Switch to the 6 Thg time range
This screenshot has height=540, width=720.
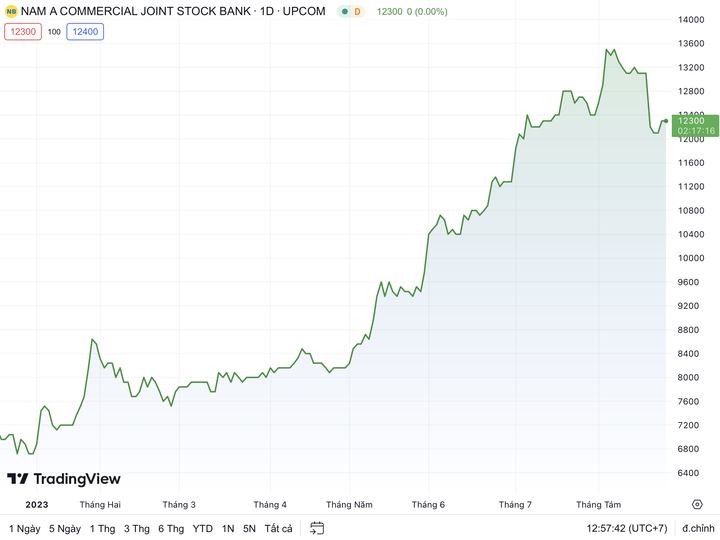170,528
